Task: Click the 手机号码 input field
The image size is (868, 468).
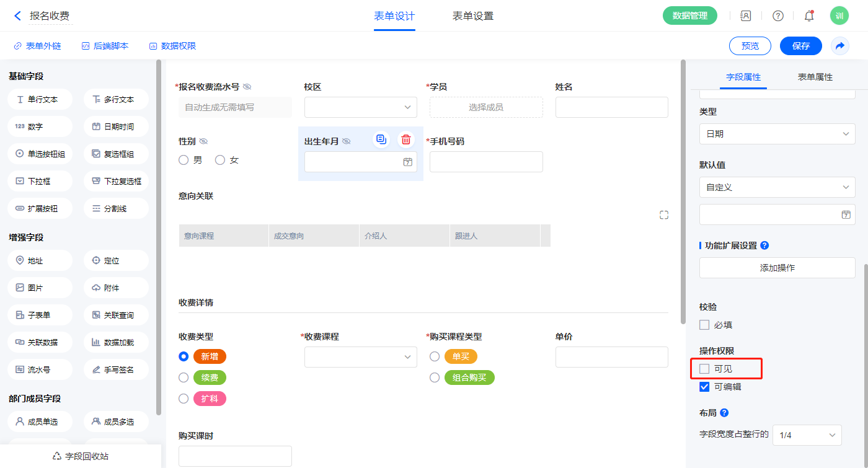Action: [x=485, y=162]
